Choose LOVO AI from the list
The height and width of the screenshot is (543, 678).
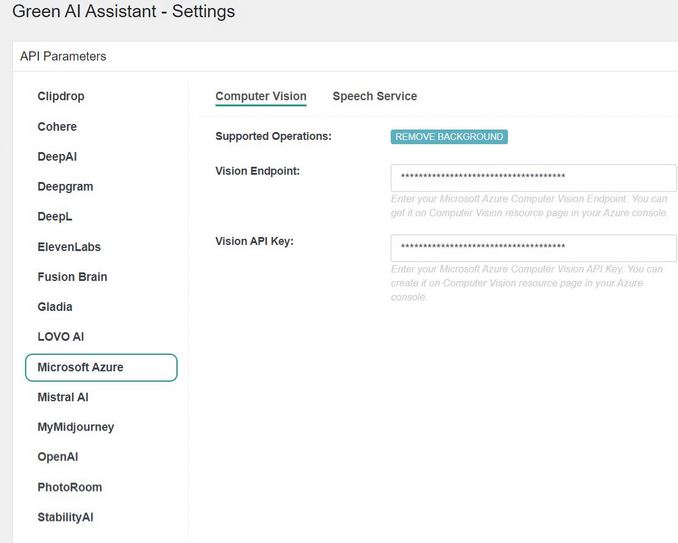tap(61, 337)
